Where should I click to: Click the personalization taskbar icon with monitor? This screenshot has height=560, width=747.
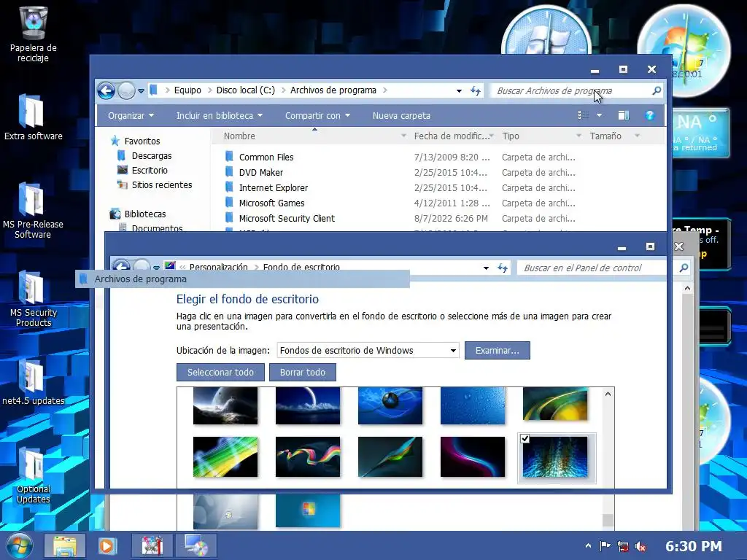coord(196,545)
